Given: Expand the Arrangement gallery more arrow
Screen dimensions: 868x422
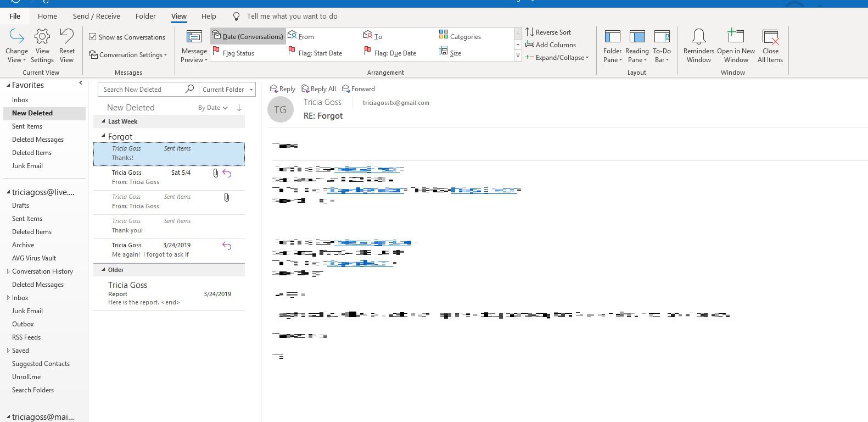Looking at the screenshot, I should click(518, 56).
